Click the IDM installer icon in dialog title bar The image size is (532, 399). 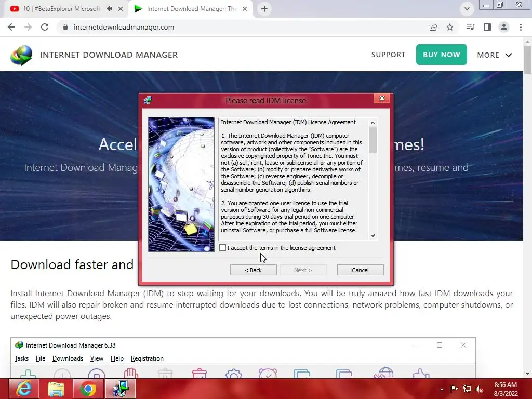pos(147,100)
